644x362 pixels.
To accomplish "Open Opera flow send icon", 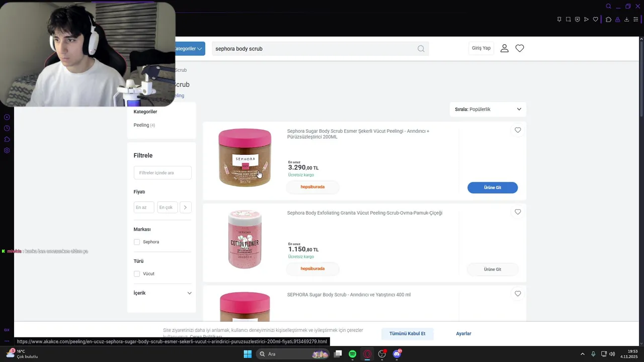I will pos(586,20).
